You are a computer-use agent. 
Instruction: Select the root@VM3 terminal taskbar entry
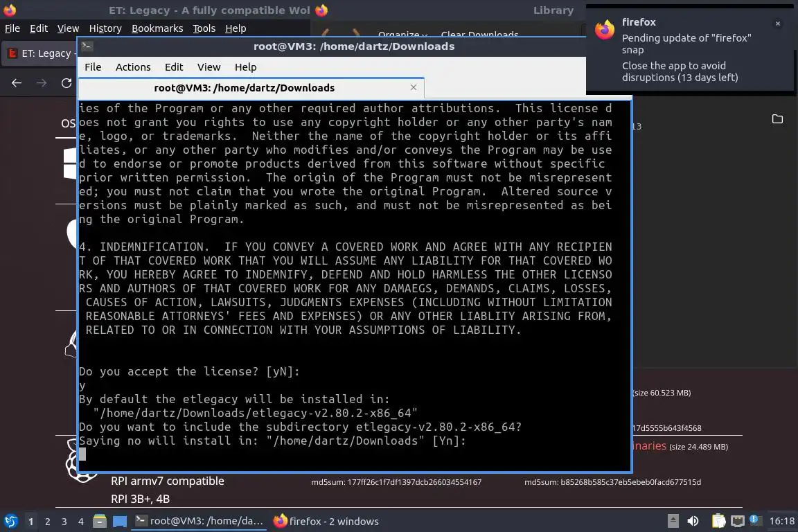pos(199,521)
